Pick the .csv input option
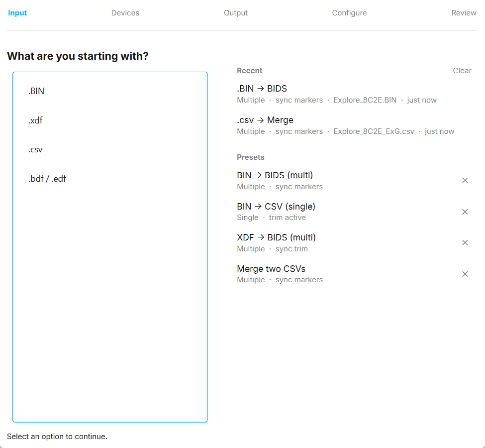 coord(110,149)
